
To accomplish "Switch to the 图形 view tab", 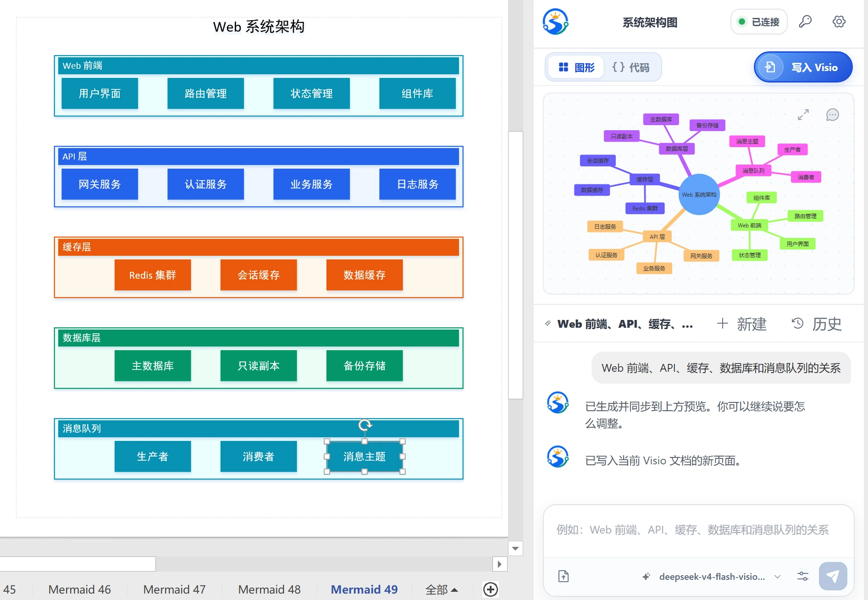I will (x=576, y=67).
